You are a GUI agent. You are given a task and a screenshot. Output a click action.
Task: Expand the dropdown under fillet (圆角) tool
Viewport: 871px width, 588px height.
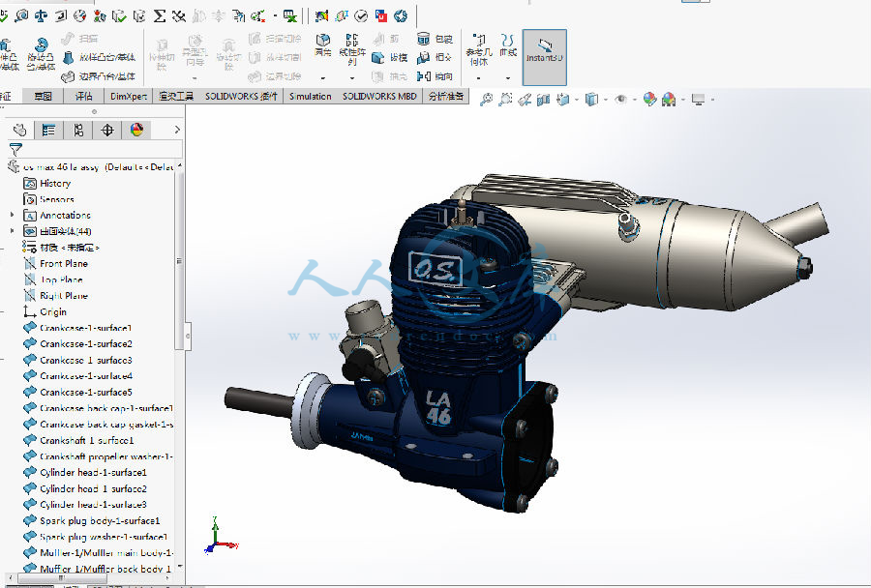[322, 78]
